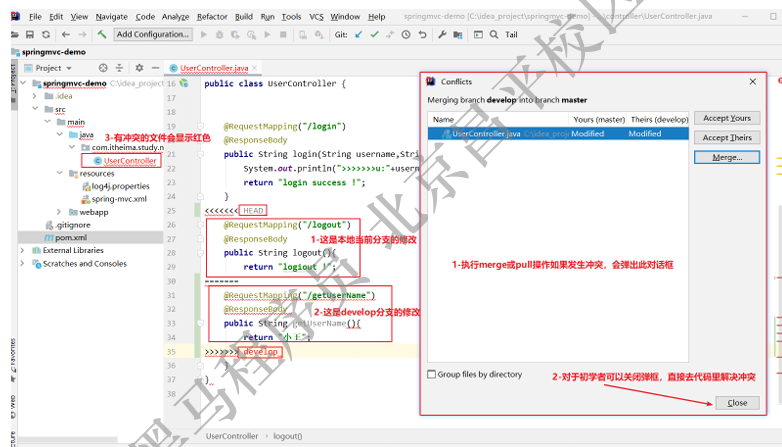Expand the webapp folder

(x=59, y=212)
